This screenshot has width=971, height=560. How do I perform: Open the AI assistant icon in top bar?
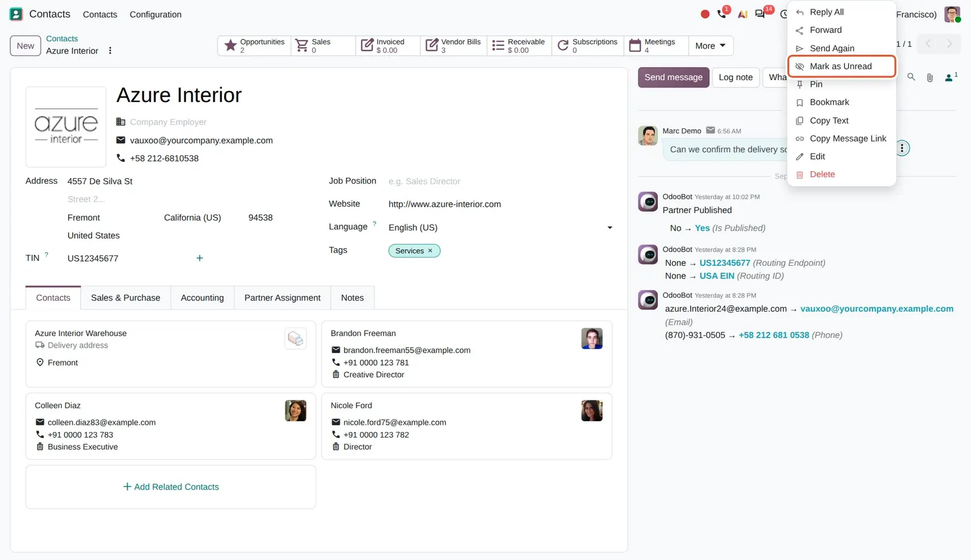(742, 14)
